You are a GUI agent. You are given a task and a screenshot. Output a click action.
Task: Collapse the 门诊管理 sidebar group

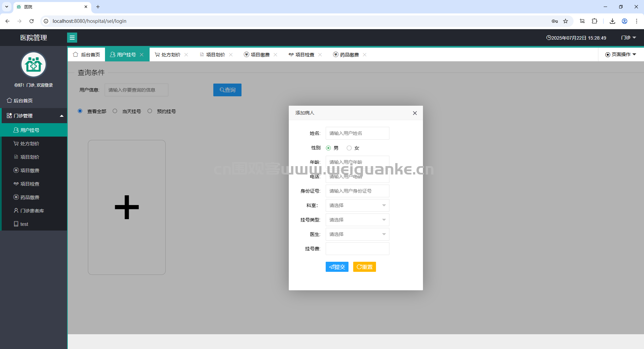(34, 116)
